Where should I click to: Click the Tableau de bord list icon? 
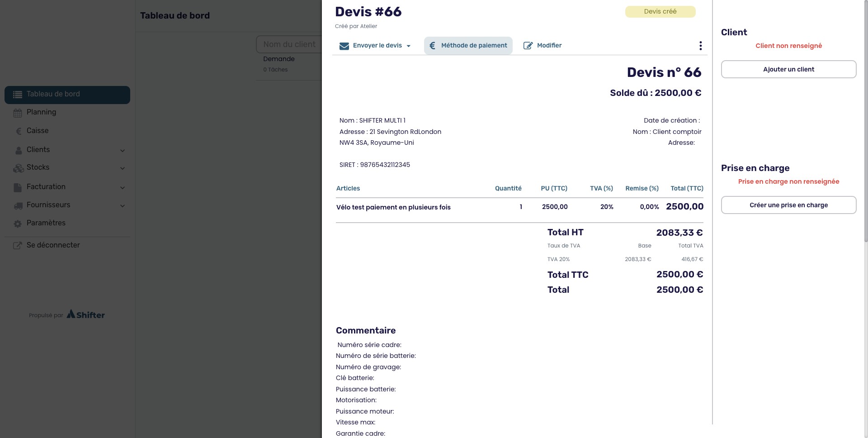pyautogui.click(x=18, y=95)
